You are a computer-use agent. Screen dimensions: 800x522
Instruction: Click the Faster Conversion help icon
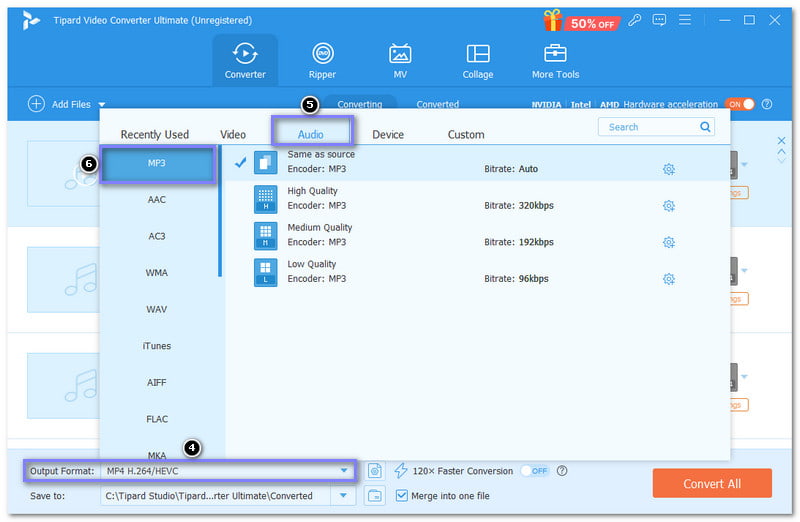(562, 470)
